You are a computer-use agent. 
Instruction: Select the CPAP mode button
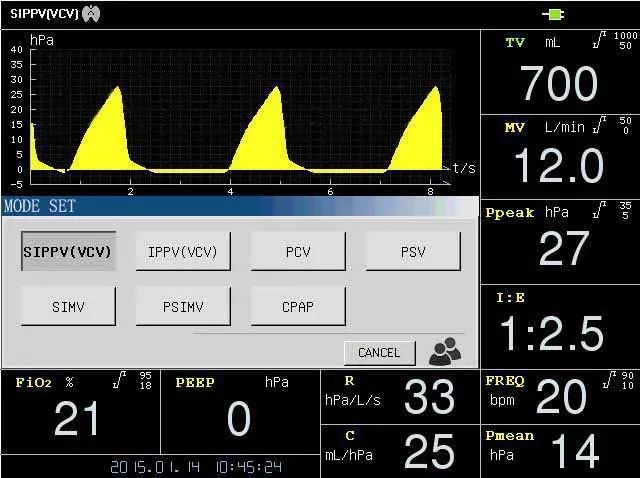click(298, 307)
